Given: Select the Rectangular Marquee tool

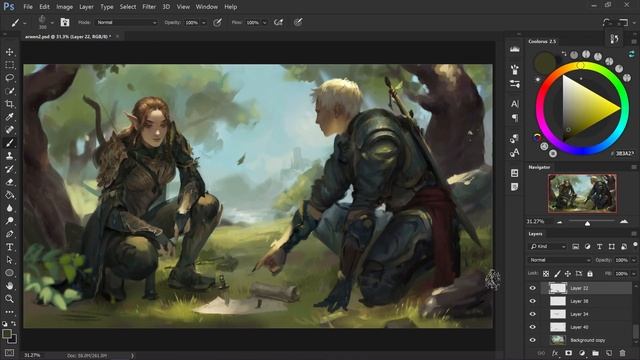Looking at the screenshot, I should pyautogui.click(x=9, y=65).
